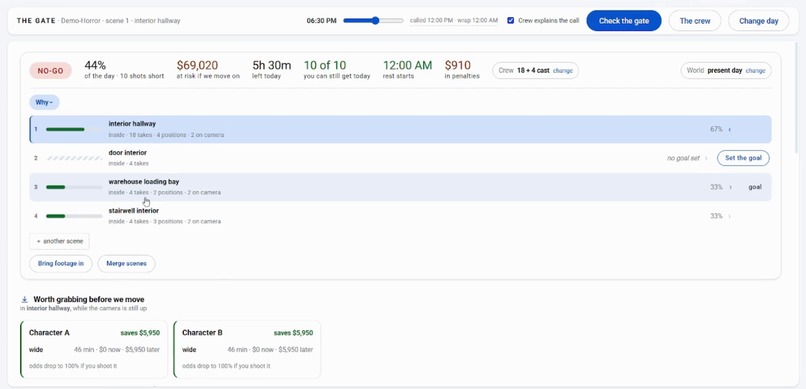Click the 5h 30m left today value
This screenshot has width=806, height=389.
click(x=271, y=65)
